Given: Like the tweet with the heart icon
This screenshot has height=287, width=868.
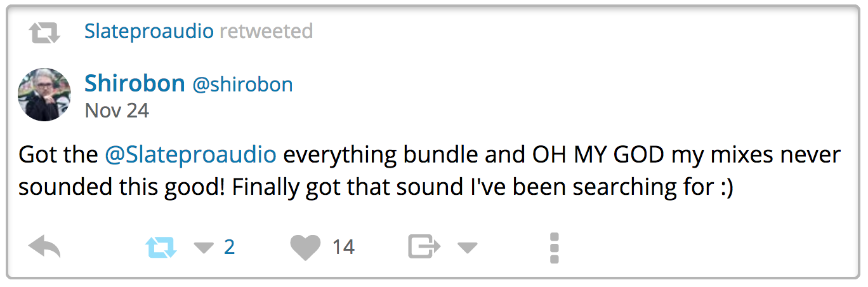Looking at the screenshot, I should 305,247.
